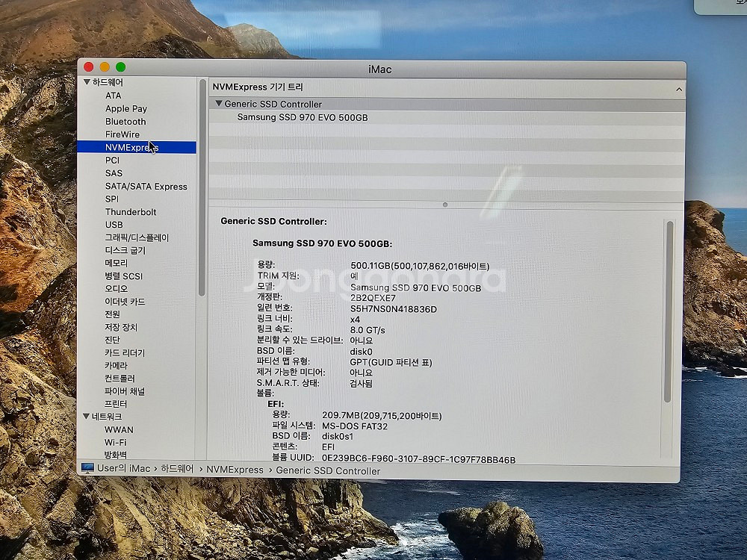Open Thunderbolt in the hardware list
Viewport: 747px width, 560px height.
(131, 211)
